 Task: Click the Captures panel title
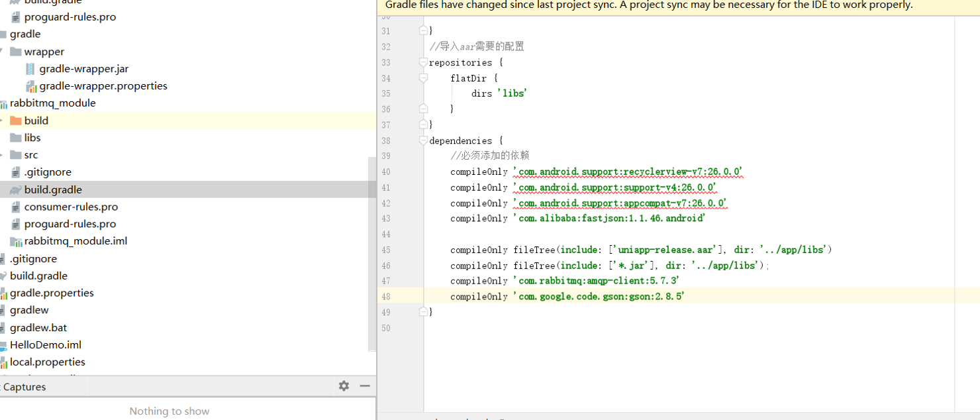tap(24, 387)
